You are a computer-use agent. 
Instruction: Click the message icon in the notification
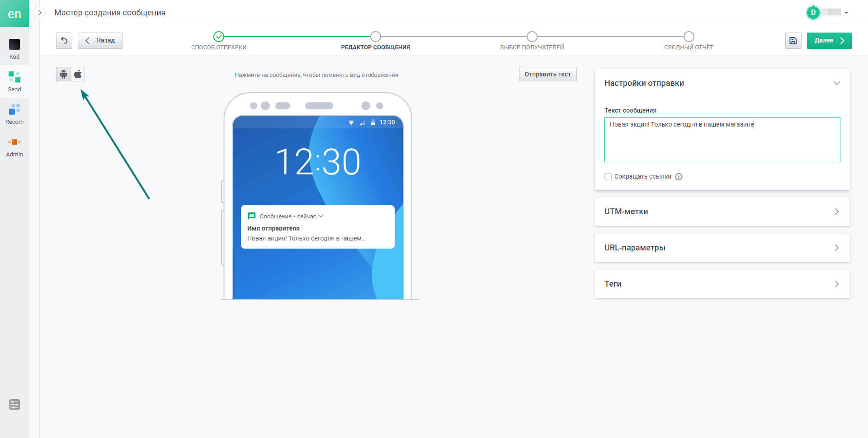(x=252, y=216)
